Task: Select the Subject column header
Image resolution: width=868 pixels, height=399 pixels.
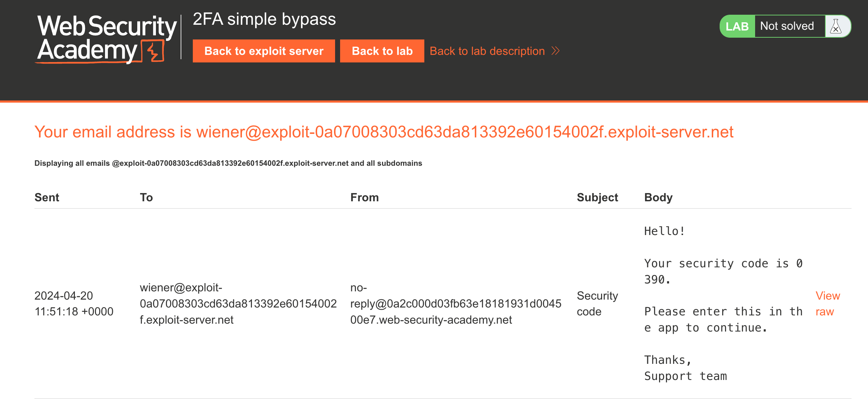Action: click(597, 197)
